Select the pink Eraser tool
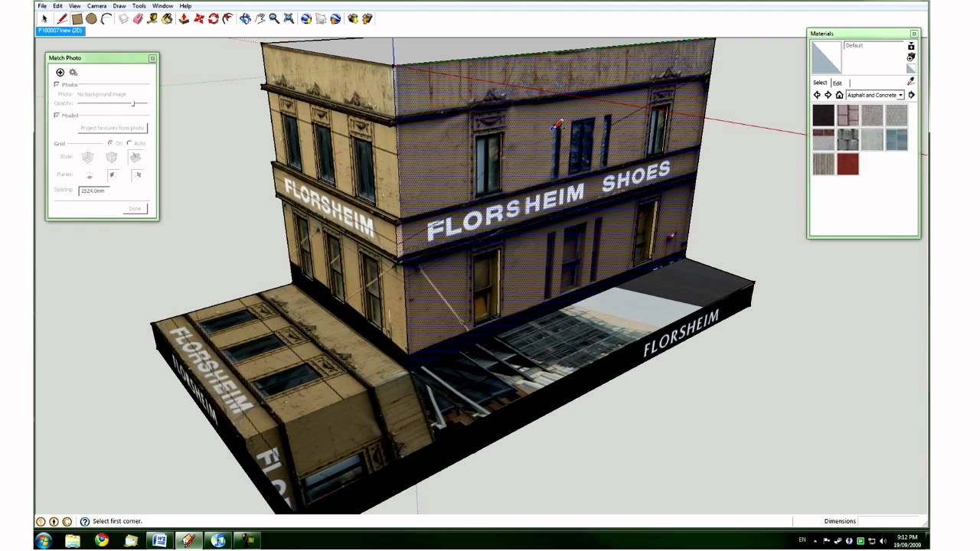The height and width of the screenshot is (551, 980). 138,18
